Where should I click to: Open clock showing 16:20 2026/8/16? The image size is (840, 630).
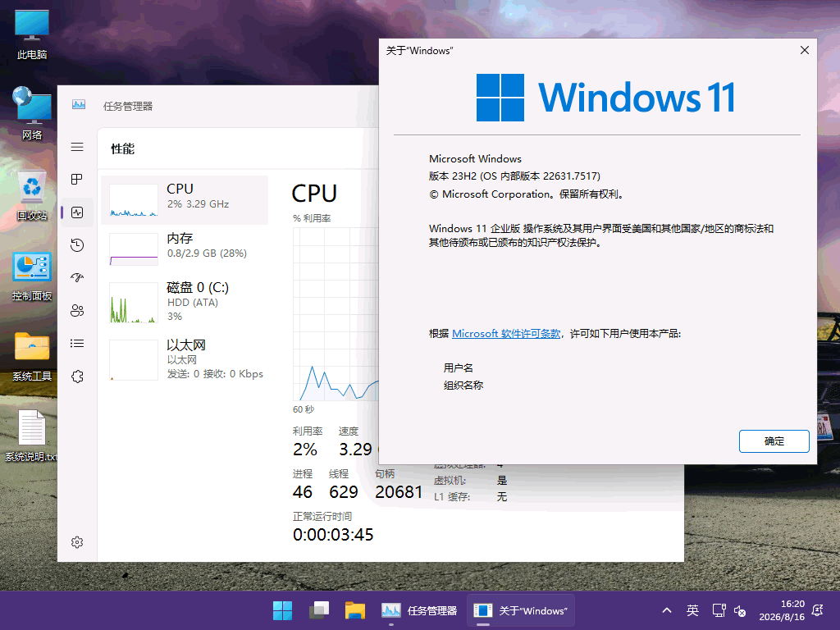pyautogui.click(x=782, y=610)
